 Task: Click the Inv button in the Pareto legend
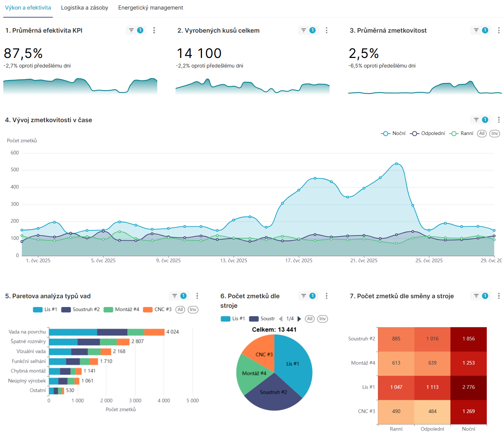click(x=194, y=310)
